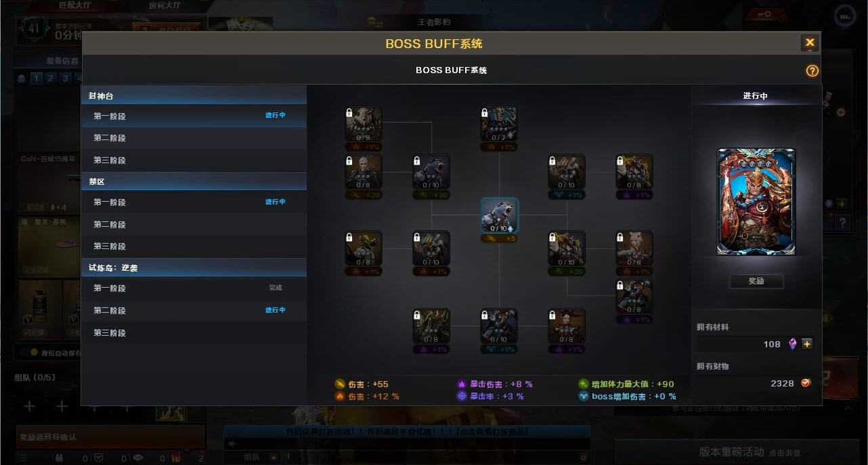
Task: Select the top-left locked boss node 0/8
Action: tap(364, 124)
